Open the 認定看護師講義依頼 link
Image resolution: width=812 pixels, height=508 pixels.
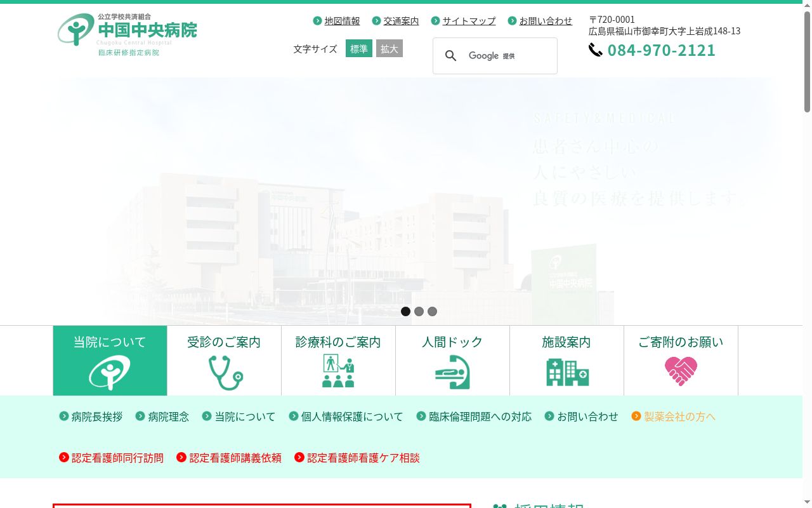point(235,458)
